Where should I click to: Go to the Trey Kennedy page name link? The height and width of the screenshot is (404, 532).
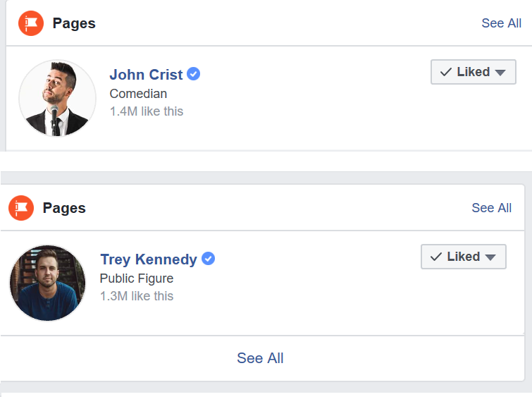click(x=149, y=259)
